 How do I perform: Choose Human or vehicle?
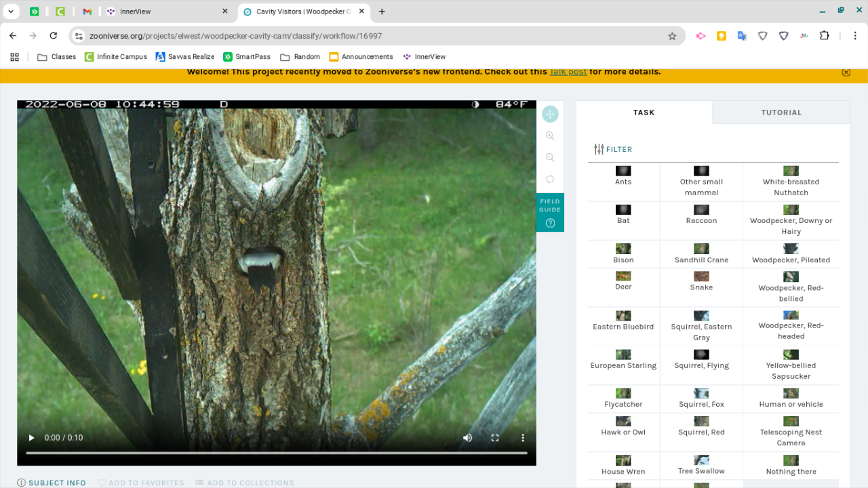click(791, 399)
